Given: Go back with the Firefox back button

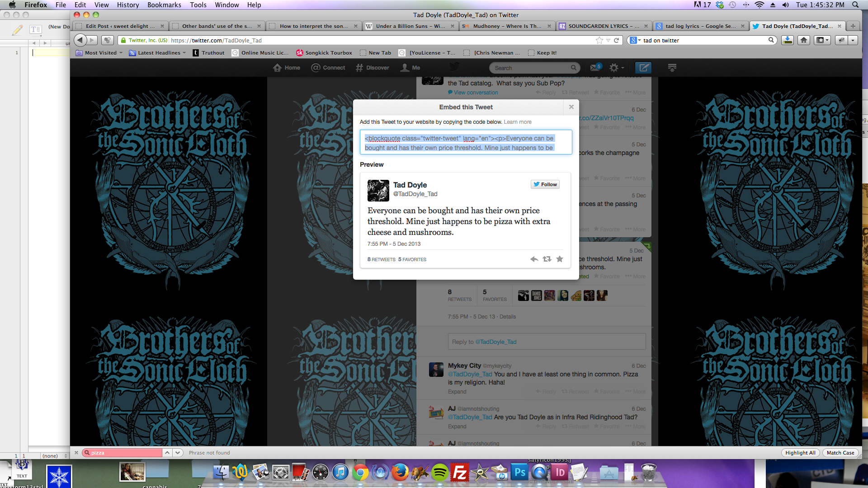Looking at the screenshot, I should click(x=80, y=40).
